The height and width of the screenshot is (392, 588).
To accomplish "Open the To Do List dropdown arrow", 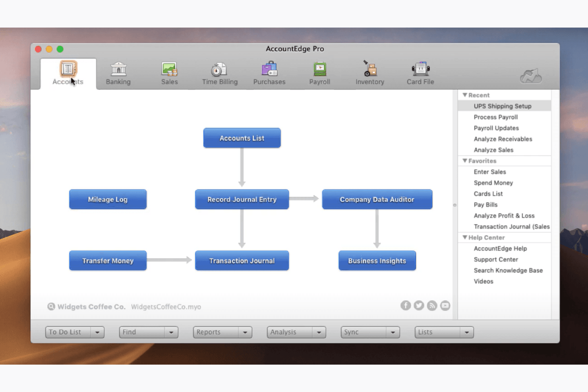I will pos(97,332).
